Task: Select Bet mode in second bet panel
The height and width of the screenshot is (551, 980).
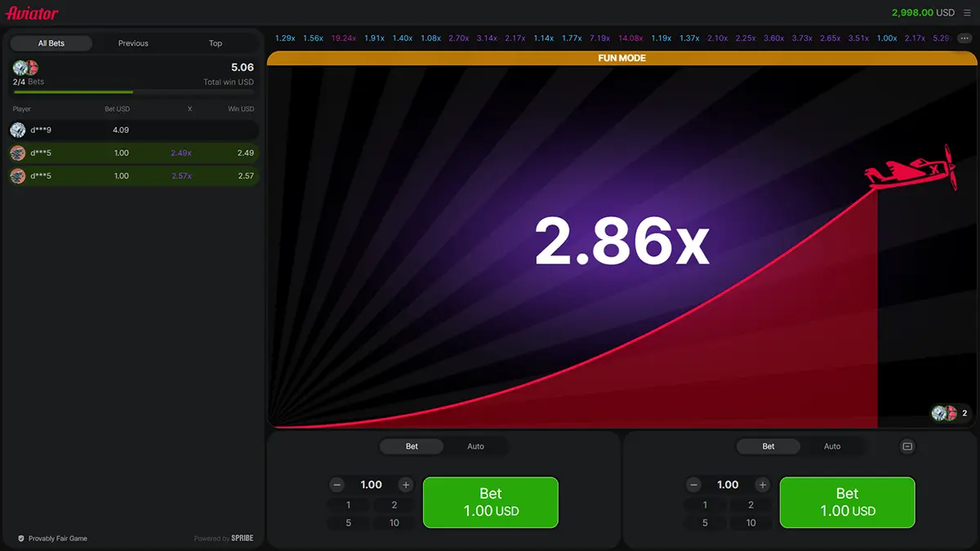Action: (768, 447)
